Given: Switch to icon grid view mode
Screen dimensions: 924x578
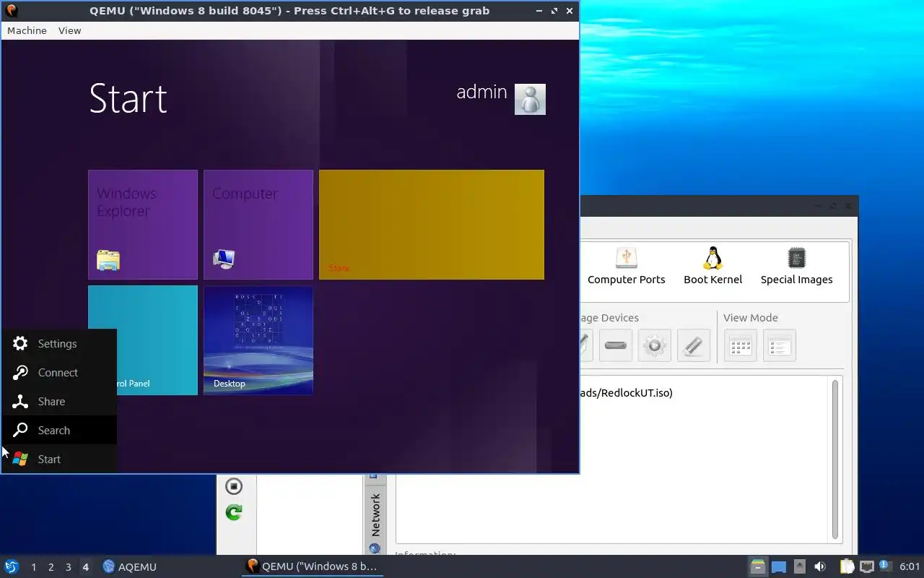Looking at the screenshot, I should pyautogui.click(x=741, y=345).
